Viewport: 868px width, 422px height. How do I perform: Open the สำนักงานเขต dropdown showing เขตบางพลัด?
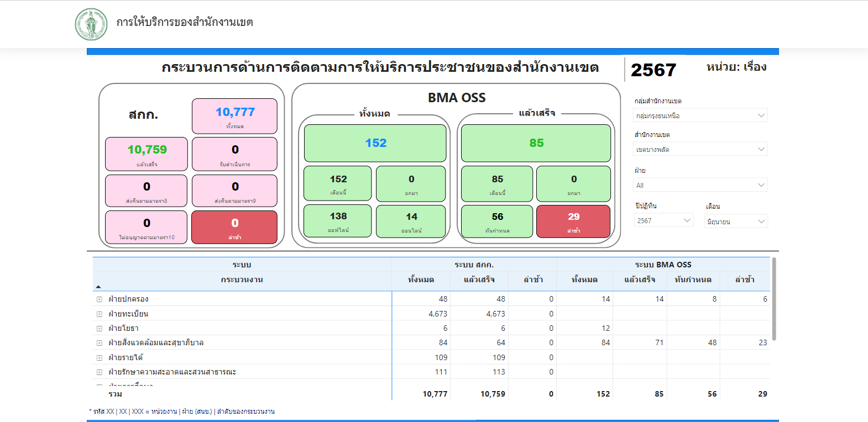pyautogui.click(x=700, y=149)
